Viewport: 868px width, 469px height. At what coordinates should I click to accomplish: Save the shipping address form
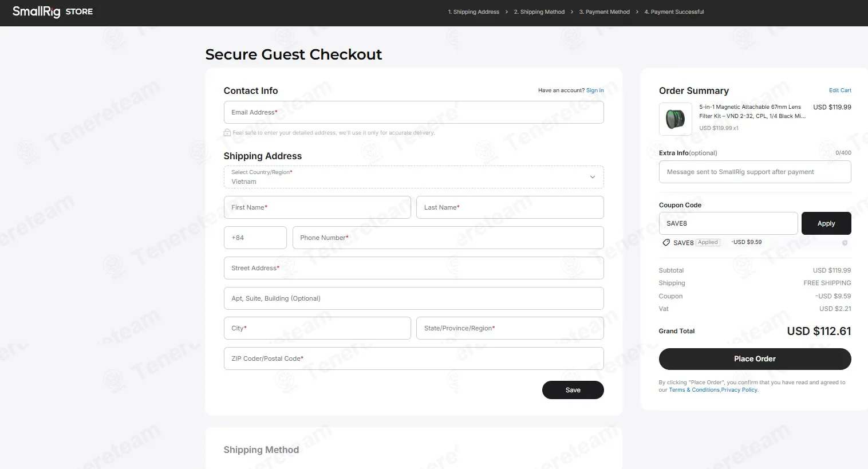(x=573, y=390)
